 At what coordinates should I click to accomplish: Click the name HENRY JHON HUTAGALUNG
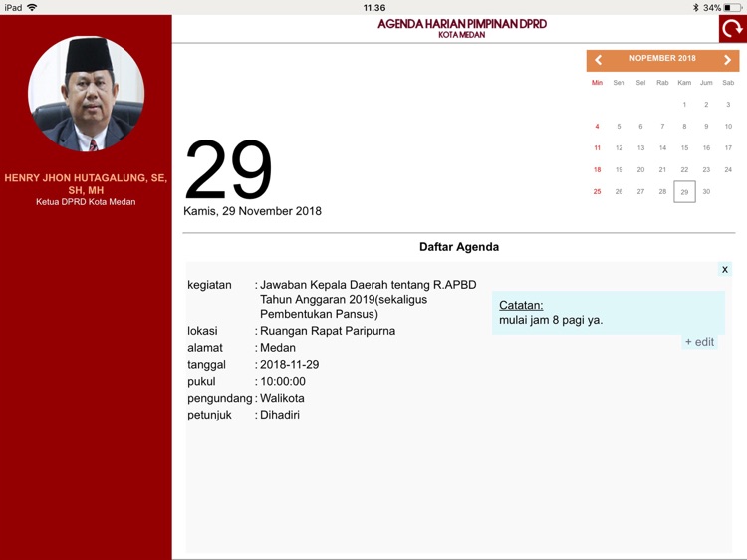tap(86, 184)
